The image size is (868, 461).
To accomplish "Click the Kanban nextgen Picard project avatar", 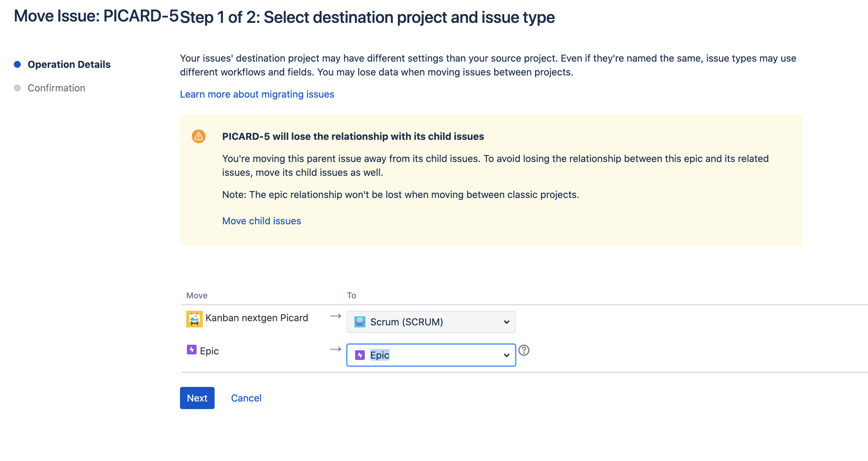I will (x=194, y=319).
